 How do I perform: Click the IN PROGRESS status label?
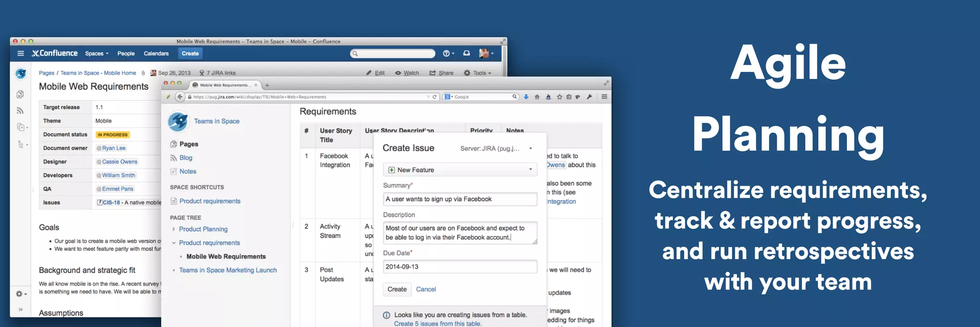coord(113,135)
